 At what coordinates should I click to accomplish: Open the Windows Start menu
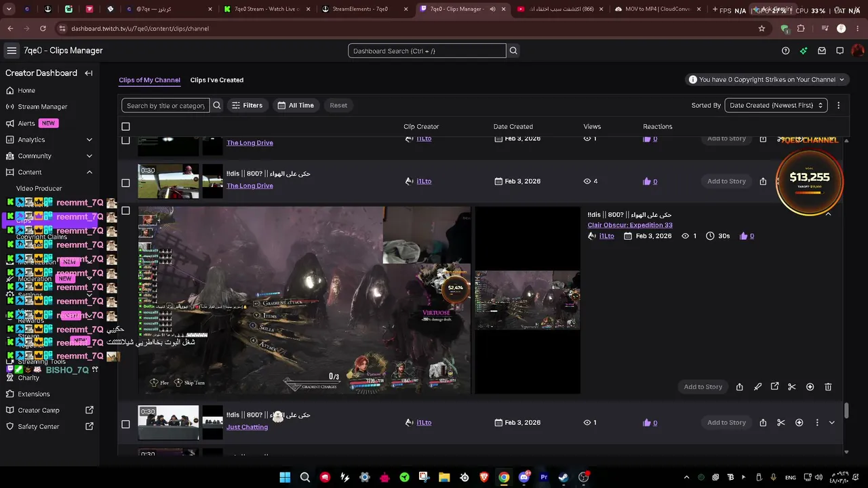(x=285, y=477)
